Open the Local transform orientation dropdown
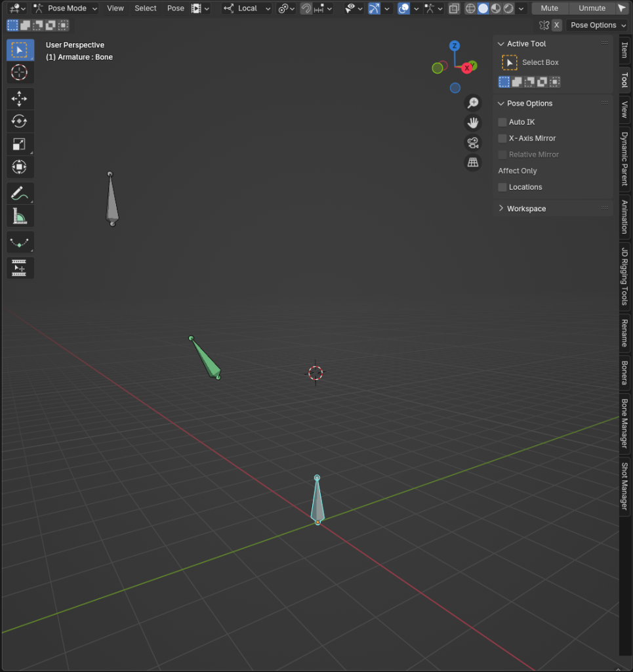The width and height of the screenshot is (633, 672). tap(247, 8)
